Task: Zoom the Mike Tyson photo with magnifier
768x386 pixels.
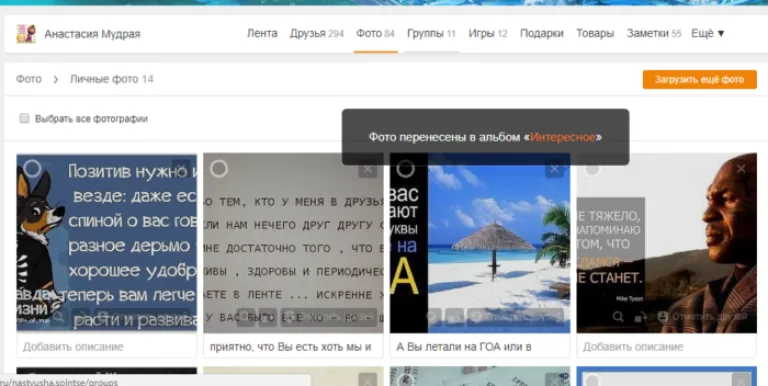Action: pos(618,317)
